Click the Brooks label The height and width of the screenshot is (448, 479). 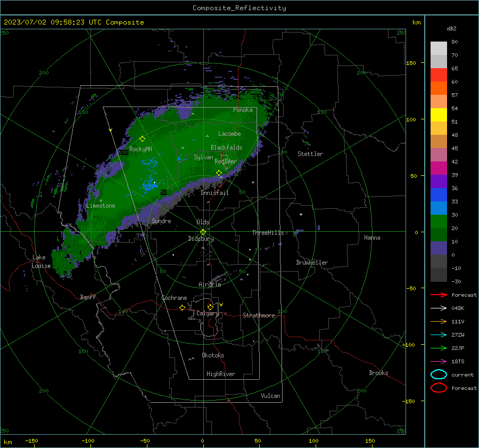coord(378,373)
